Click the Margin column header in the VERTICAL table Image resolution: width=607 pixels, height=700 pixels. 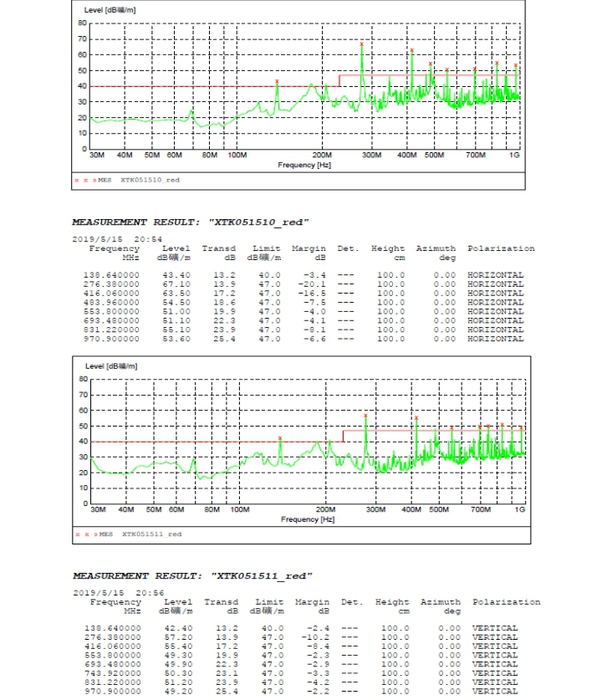pyautogui.click(x=313, y=602)
